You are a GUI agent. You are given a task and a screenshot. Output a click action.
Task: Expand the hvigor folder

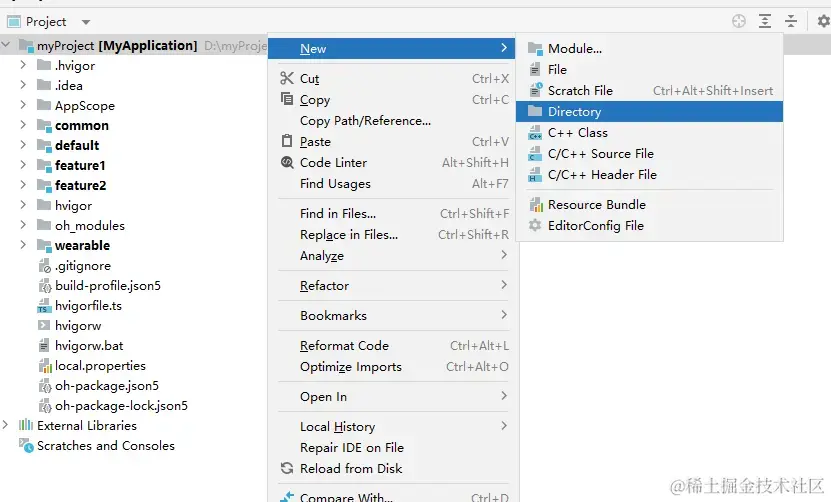tap(23, 205)
